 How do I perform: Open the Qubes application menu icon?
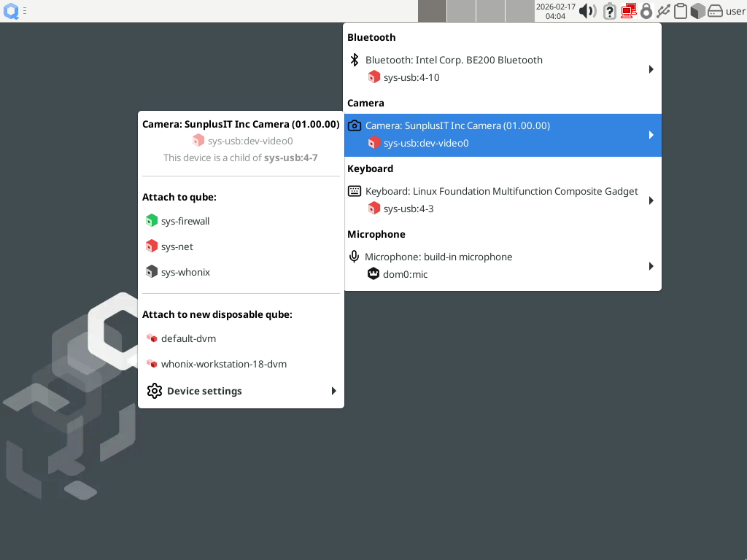click(x=11, y=11)
